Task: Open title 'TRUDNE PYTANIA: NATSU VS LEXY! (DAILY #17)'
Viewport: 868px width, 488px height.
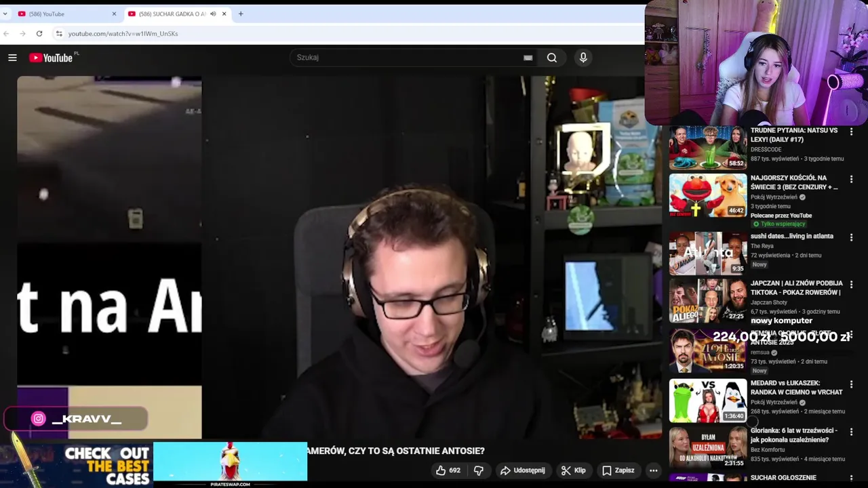Action: click(794, 135)
